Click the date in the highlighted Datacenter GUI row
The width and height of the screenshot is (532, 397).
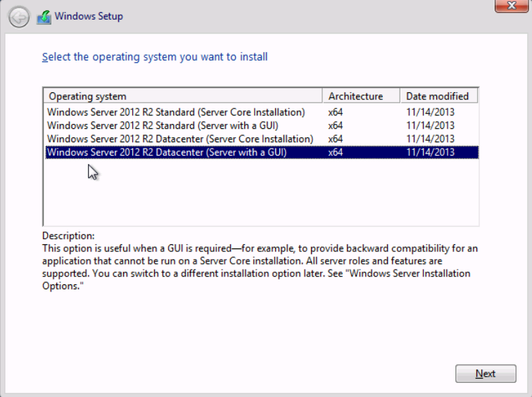pyautogui.click(x=430, y=152)
